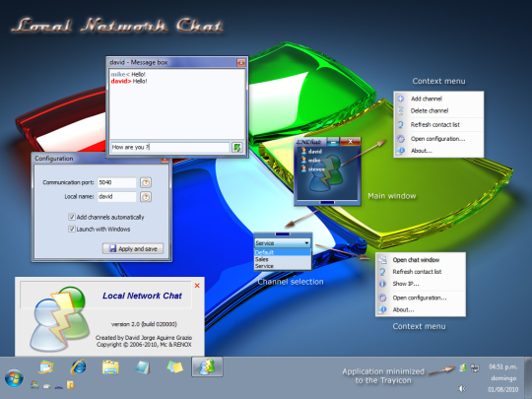Click the Add channel plus icon

click(401, 99)
